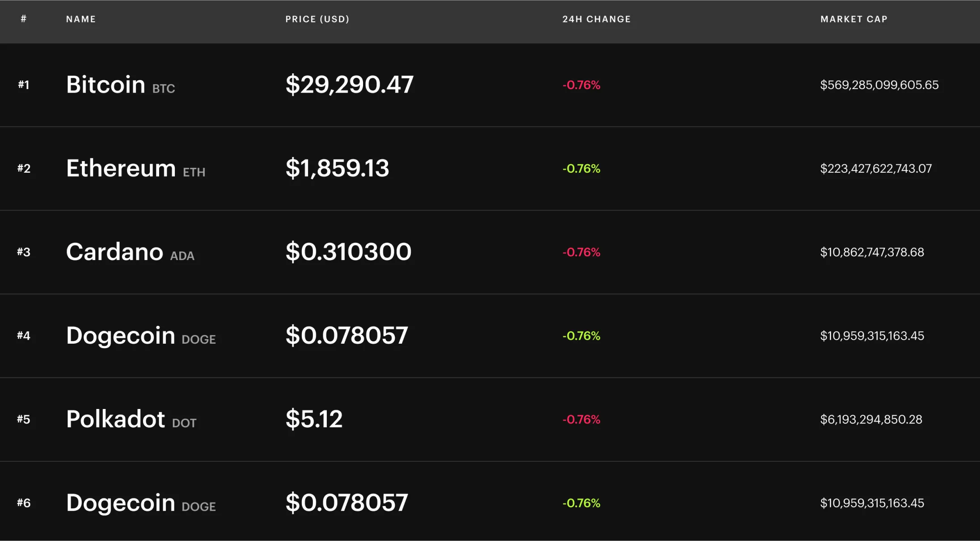This screenshot has height=541, width=980.
Task: Click Polkadot's price $5.12
Action: click(314, 419)
